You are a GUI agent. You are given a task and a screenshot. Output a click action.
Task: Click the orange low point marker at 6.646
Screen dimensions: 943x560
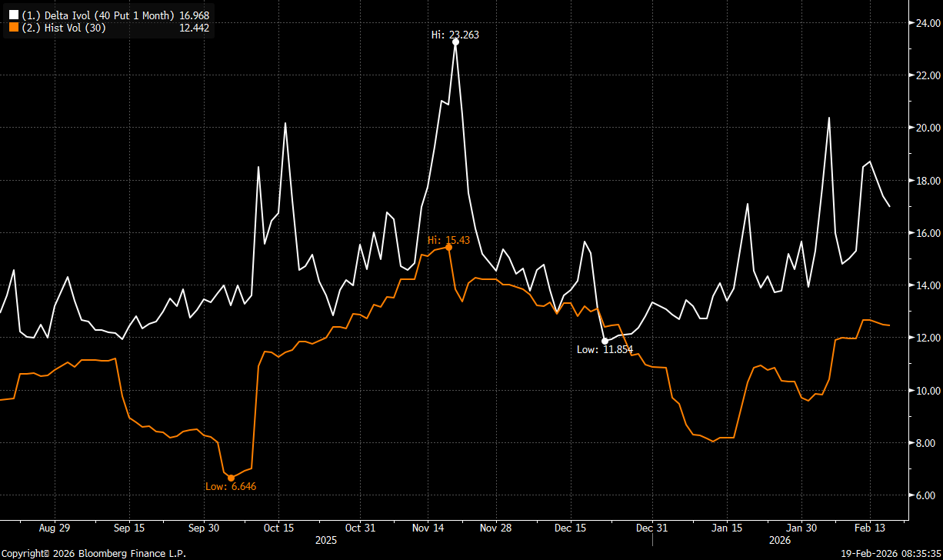[231, 478]
